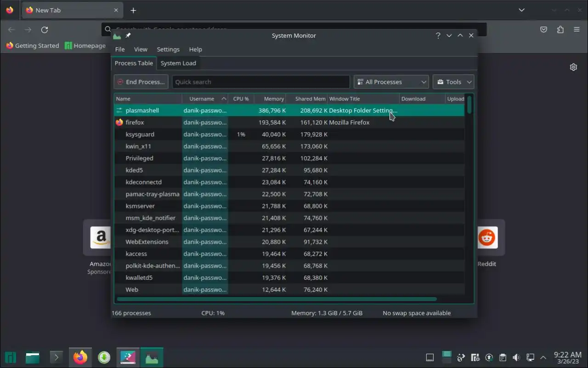The width and height of the screenshot is (588, 368).
Task: Open the View menu in System Monitor
Action: pyautogui.click(x=141, y=49)
